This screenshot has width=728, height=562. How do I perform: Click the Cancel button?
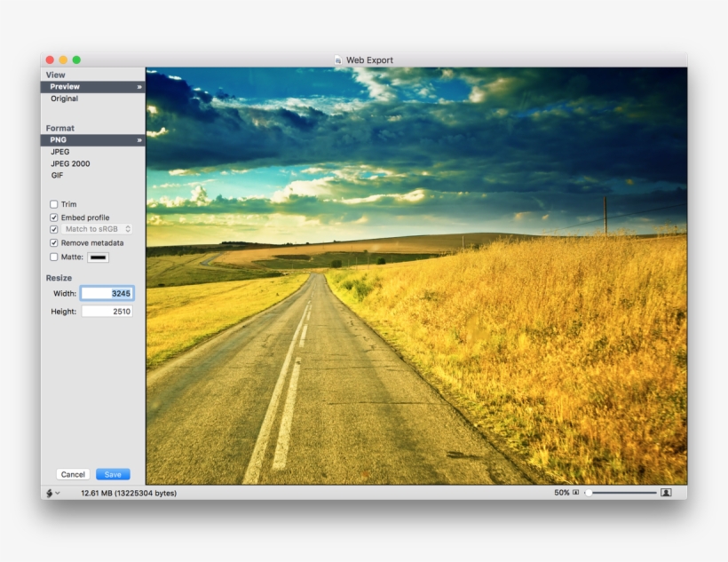[73, 474]
